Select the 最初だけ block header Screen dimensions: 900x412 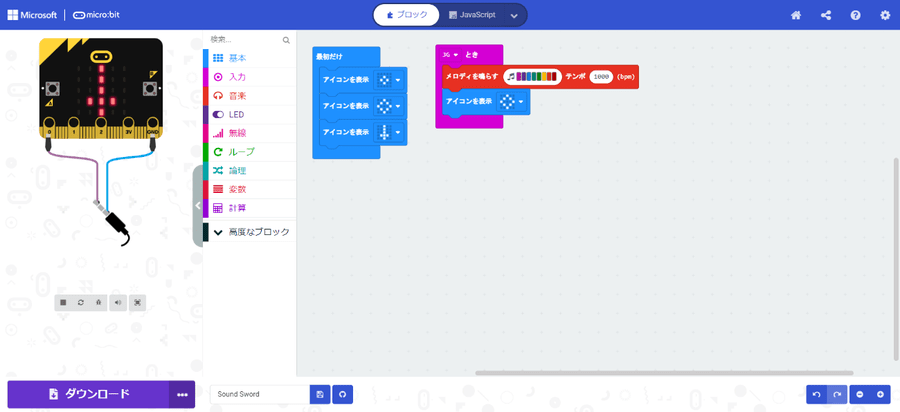pyautogui.click(x=329, y=56)
